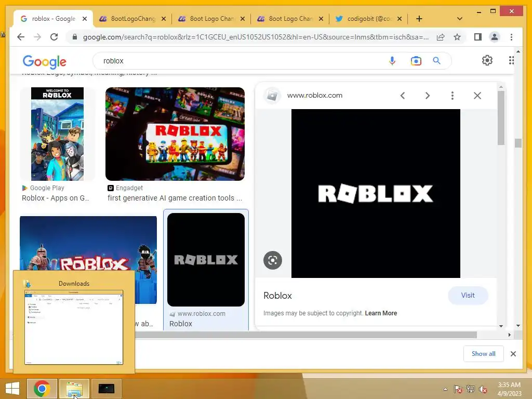Screen dimensions: 532x399
Task: Open the black Roblox logo thumbnail
Action: [x=206, y=260]
